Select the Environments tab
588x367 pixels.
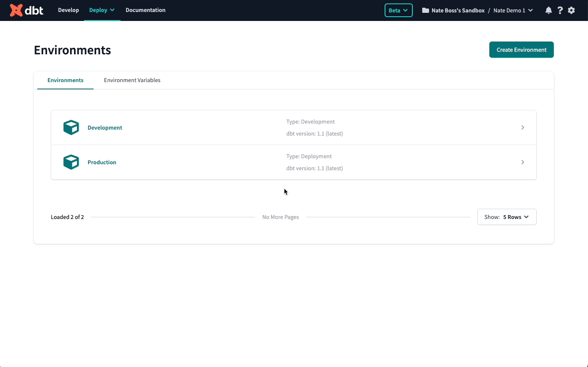[65, 80]
